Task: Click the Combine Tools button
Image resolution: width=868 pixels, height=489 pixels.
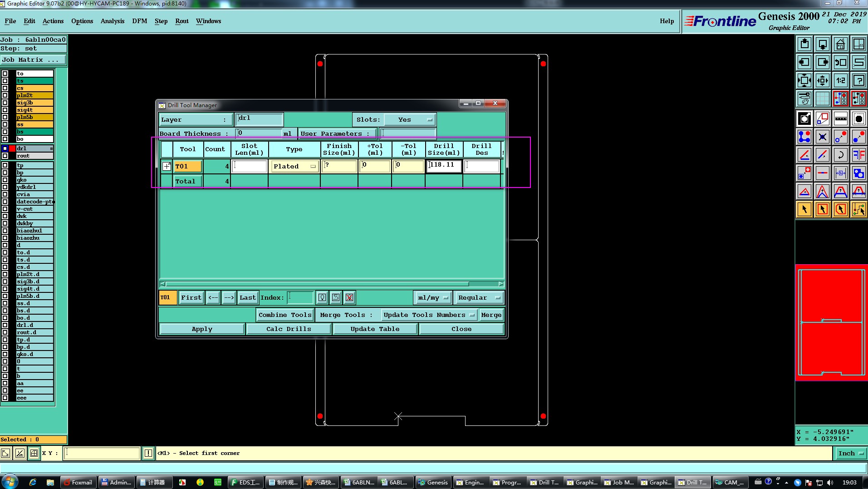Action: click(x=285, y=315)
